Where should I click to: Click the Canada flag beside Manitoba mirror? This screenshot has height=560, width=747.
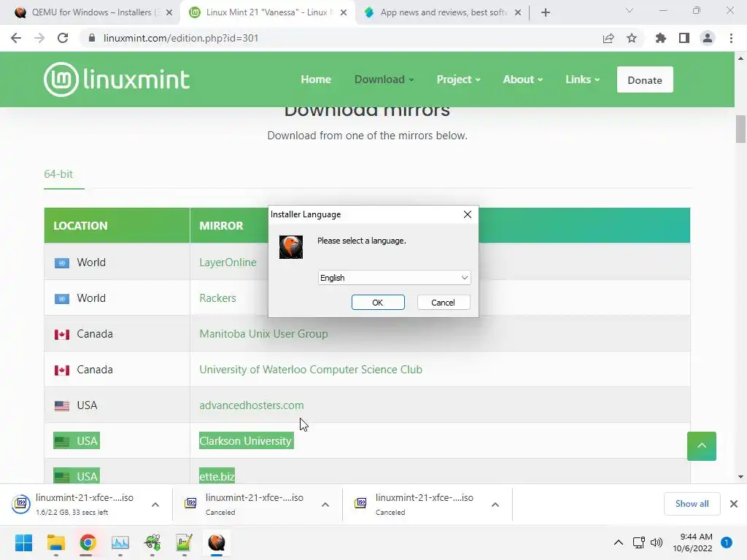click(x=62, y=334)
